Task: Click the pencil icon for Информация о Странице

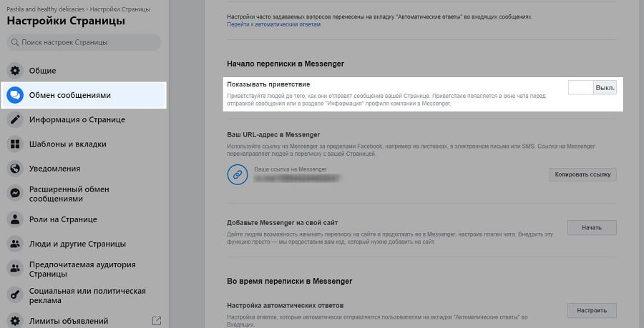Action: (x=15, y=120)
